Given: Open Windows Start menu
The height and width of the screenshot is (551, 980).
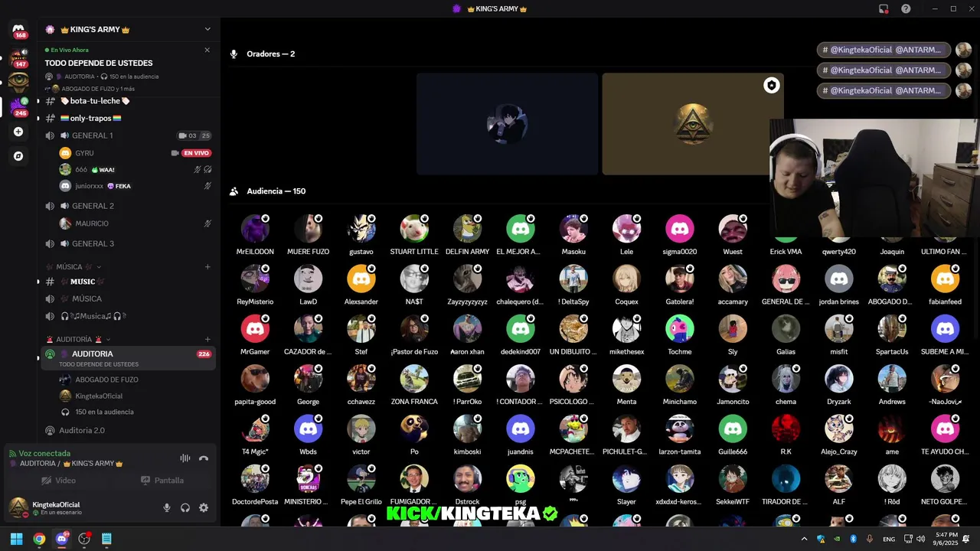Looking at the screenshot, I should (x=16, y=539).
